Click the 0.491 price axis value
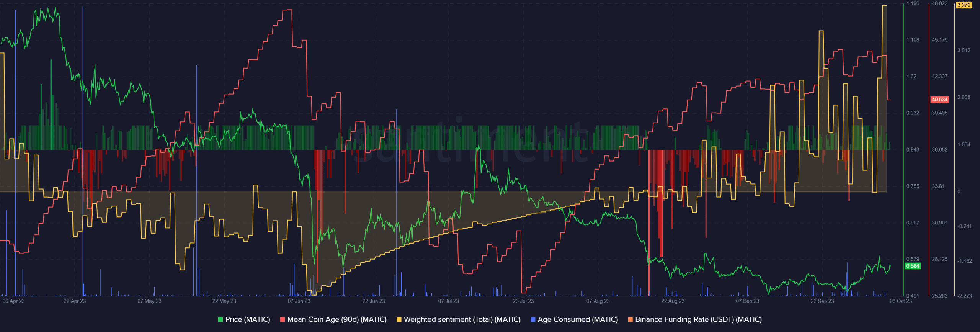The height and width of the screenshot is (332, 980). coord(913,296)
